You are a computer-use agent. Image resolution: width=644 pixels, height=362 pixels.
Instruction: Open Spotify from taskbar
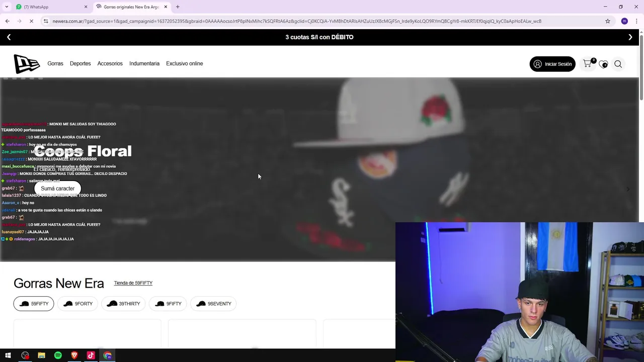58,355
